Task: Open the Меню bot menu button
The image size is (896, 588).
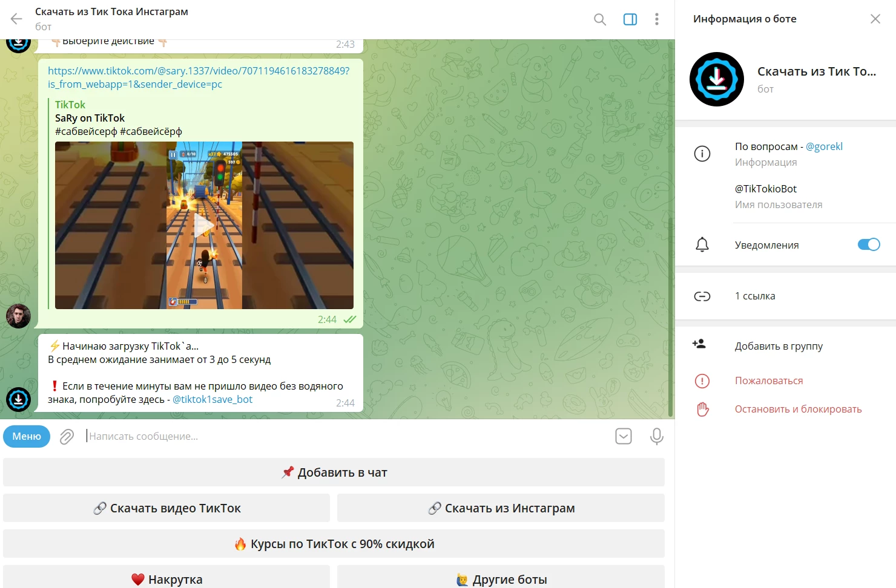Action: [27, 436]
